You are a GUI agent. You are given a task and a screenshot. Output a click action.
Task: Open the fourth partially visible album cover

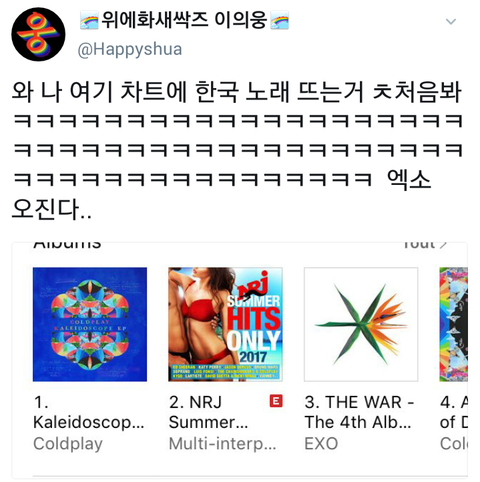point(454,324)
